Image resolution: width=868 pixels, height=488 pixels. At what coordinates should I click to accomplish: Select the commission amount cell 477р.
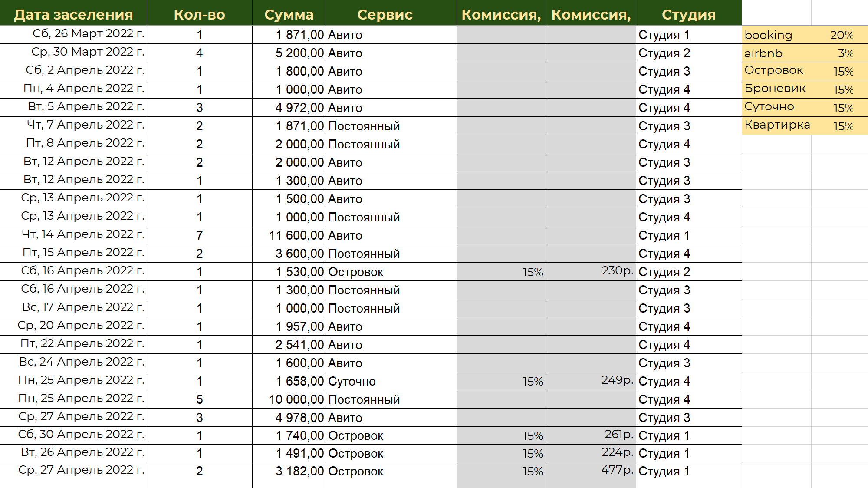tap(591, 472)
